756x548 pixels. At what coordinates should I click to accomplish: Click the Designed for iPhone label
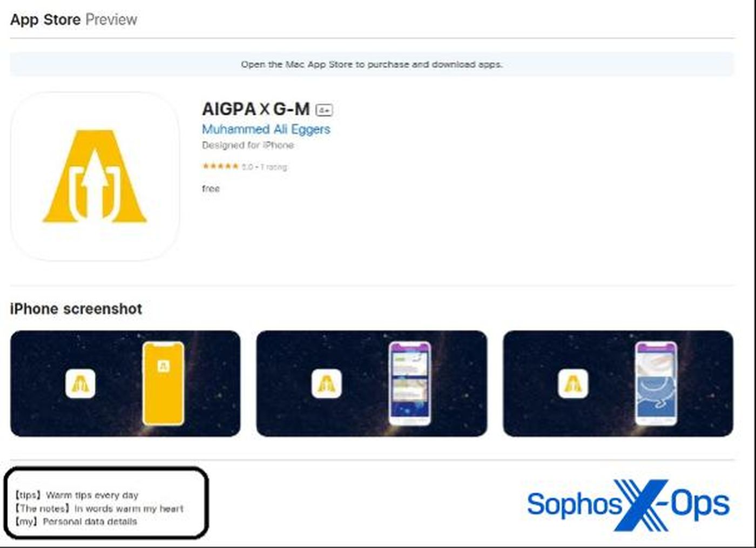248,145
